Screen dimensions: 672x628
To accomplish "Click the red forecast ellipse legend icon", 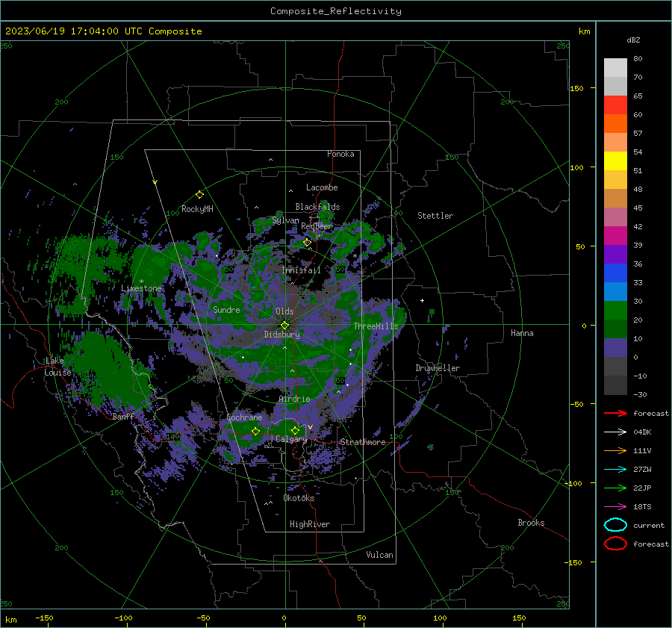I will pyautogui.click(x=615, y=544).
